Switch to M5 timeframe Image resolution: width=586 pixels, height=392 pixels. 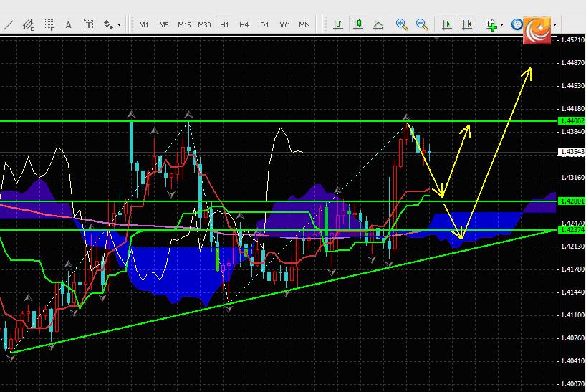pyautogui.click(x=163, y=25)
